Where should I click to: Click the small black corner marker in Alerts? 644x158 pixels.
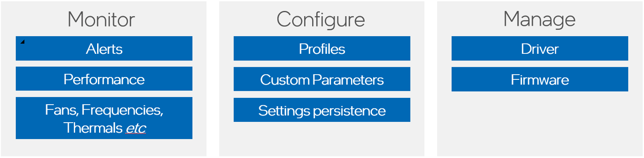[x=23, y=42]
